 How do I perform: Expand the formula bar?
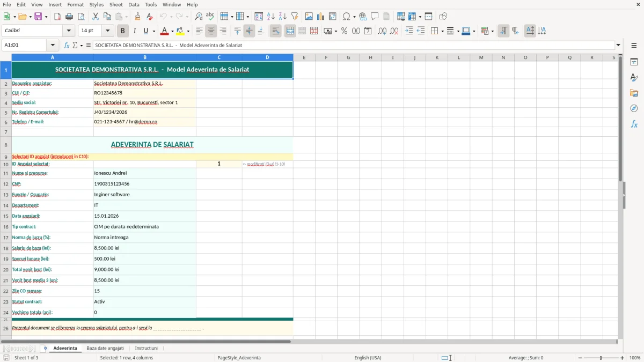(619, 46)
